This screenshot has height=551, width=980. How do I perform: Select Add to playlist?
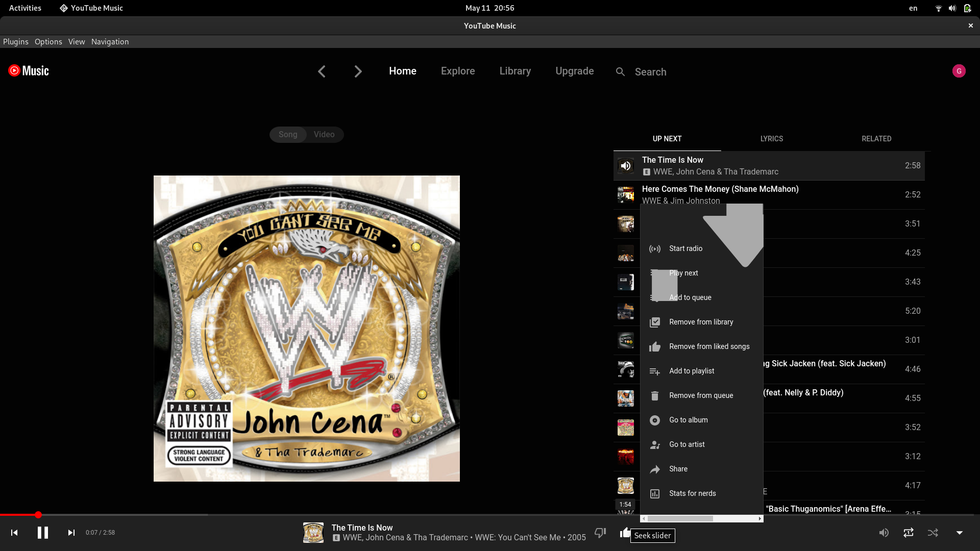(692, 371)
